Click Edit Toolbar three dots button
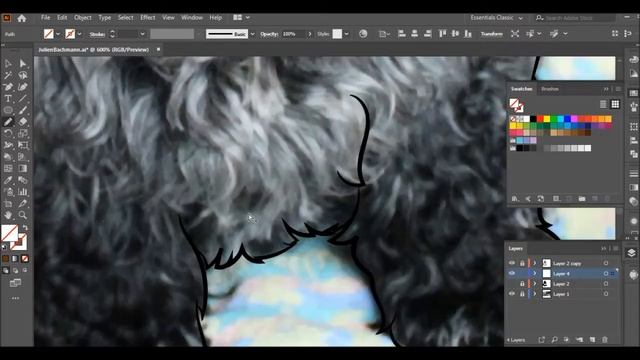This screenshot has height=360, width=640. [16, 298]
